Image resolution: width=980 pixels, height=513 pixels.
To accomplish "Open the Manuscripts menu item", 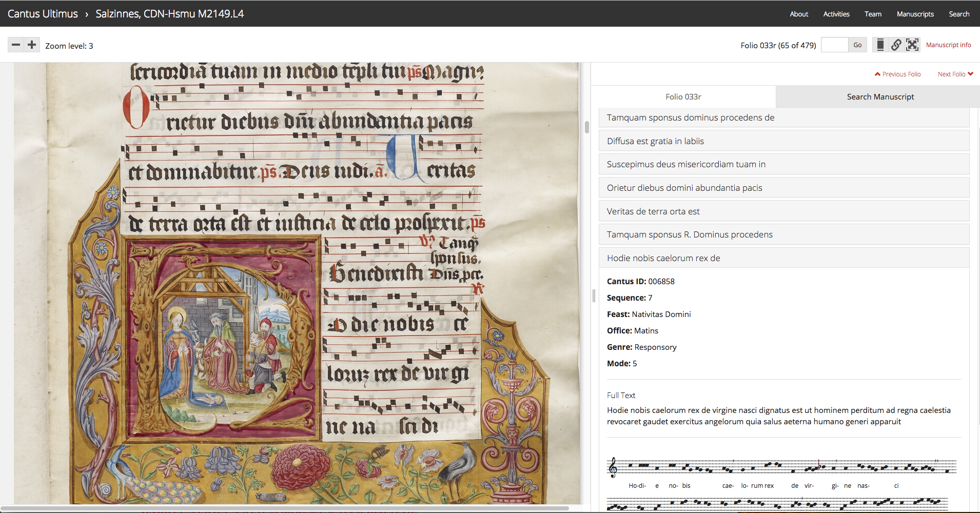I will click(x=915, y=14).
